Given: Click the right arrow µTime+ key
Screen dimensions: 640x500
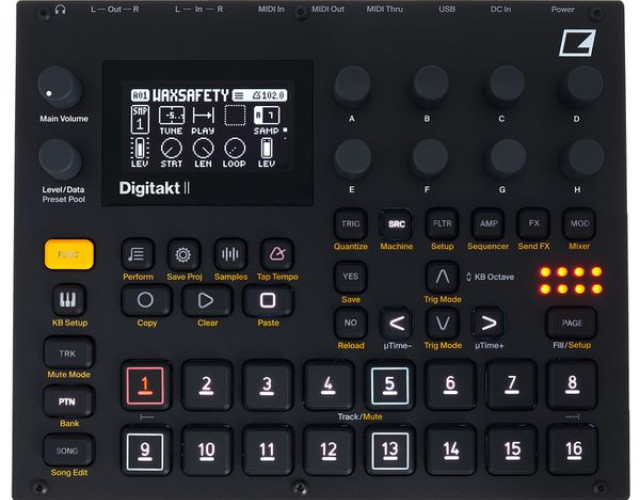Looking at the screenshot, I should point(488,323).
